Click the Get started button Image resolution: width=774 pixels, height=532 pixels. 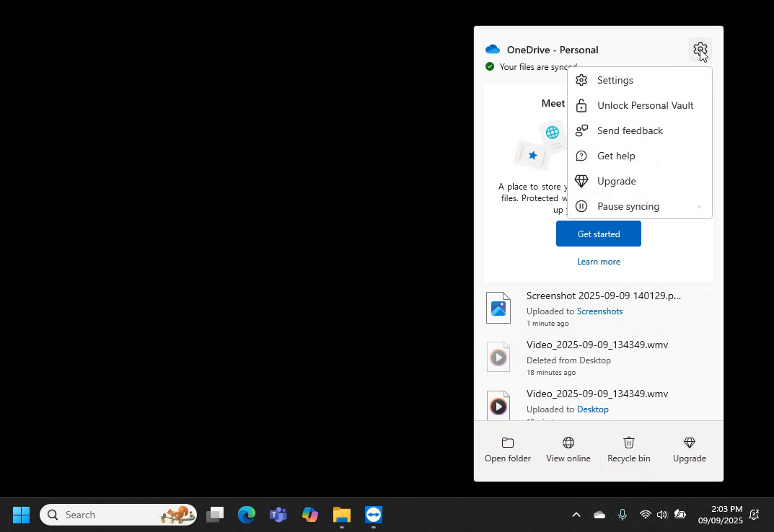coord(598,234)
